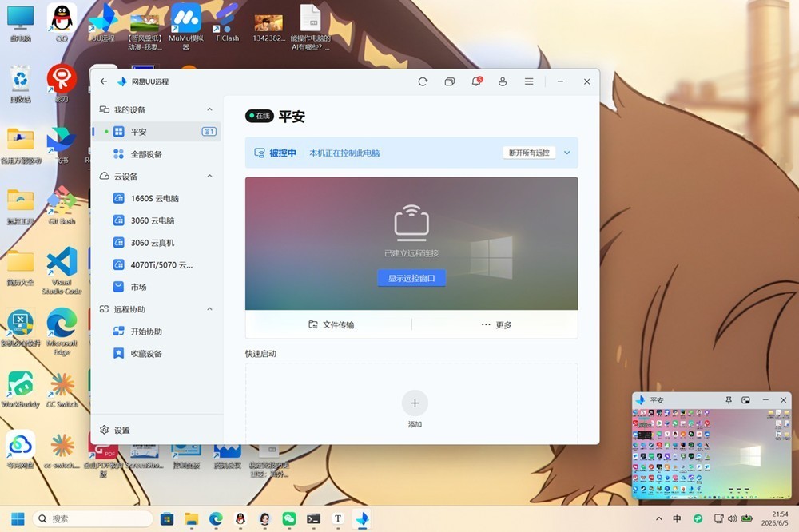The image size is (799, 532).
Task: Collapse the 远程协助 section
Action: point(209,309)
